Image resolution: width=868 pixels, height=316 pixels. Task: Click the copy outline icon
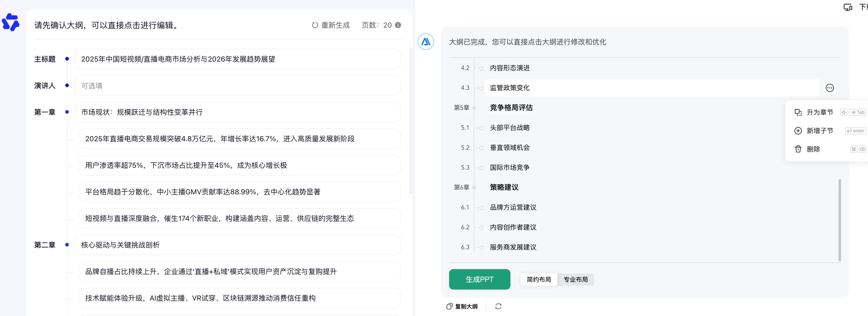click(x=449, y=306)
